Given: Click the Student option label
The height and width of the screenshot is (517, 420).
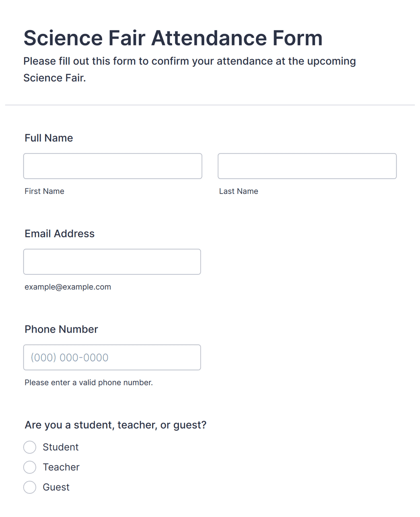Looking at the screenshot, I should [x=61, y=447].
